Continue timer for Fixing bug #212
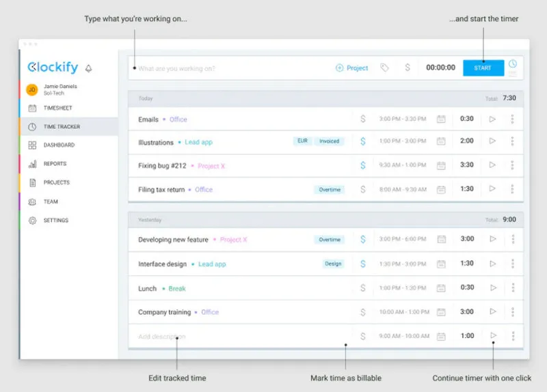This screenshot has width=547, height=392. [x=492, y=165]
